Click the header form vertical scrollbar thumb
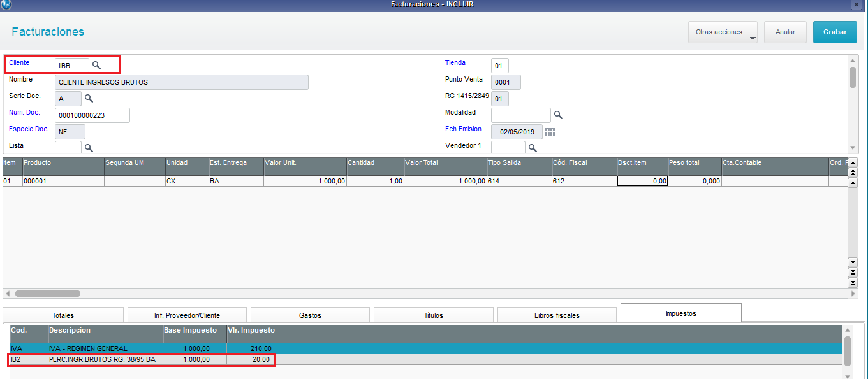Image resolution: width=868 pixels, height=379 pixels. [853, 76]
